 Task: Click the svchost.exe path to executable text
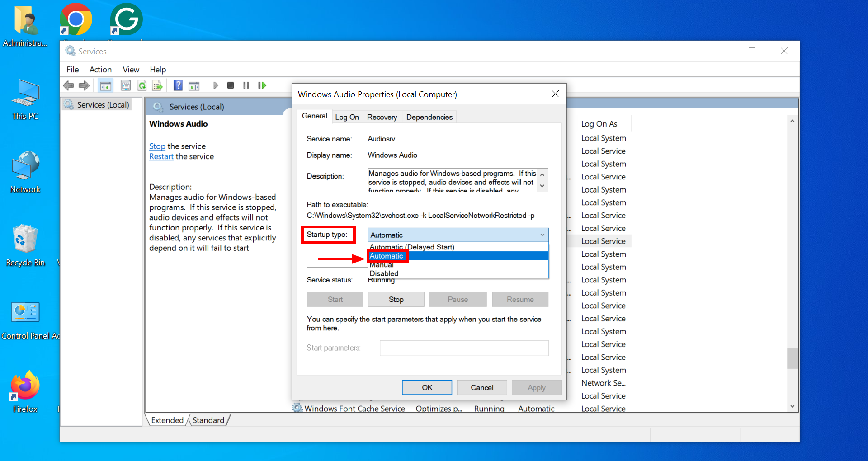(x=420, y=216)
